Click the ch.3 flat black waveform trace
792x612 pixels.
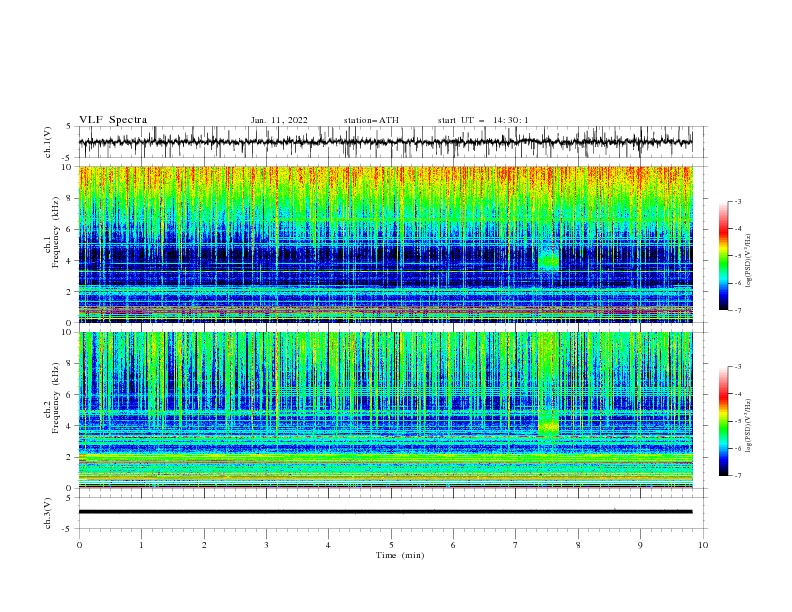click(385, 512)
